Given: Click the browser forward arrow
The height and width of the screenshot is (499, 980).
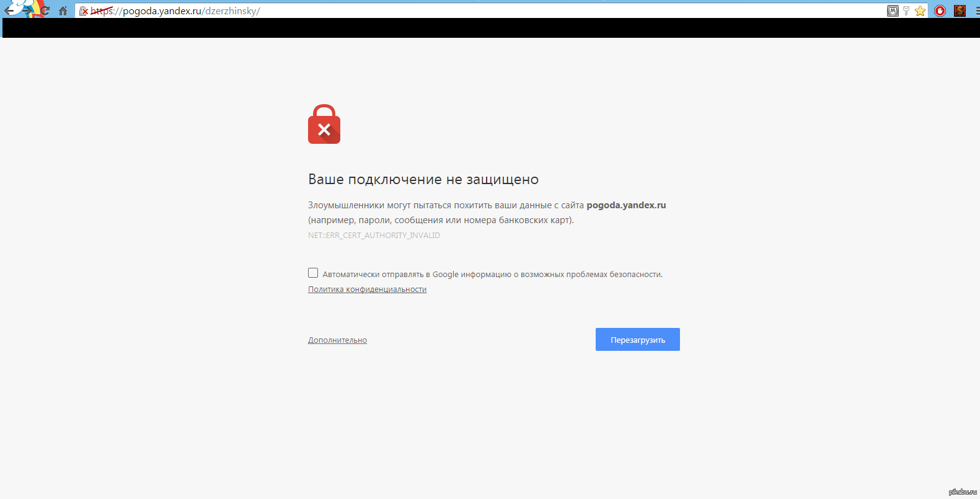Looking at the screenshot, I should pyautogui.click(x=27, y=11).
